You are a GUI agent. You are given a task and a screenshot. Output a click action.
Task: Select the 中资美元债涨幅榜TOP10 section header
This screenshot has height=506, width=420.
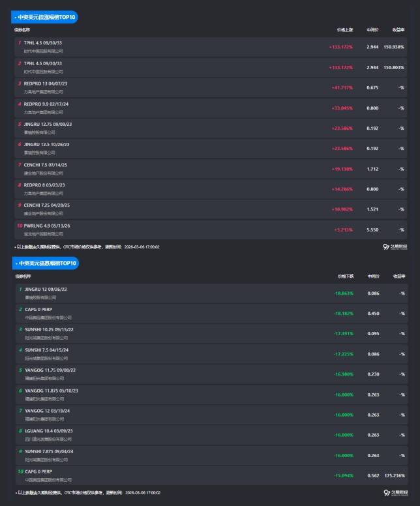coord(46,18)
